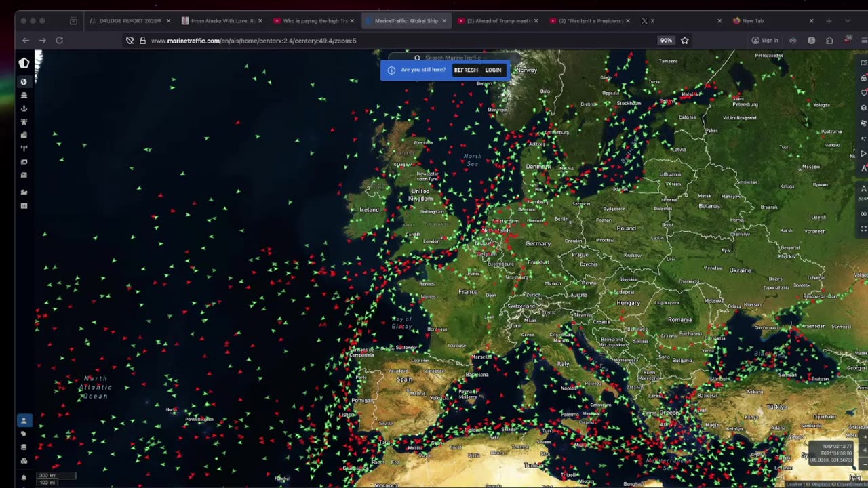Screen dimensions: 868x488
Task: Enter fullscreen with the expand icon
Action: [863, 229]
